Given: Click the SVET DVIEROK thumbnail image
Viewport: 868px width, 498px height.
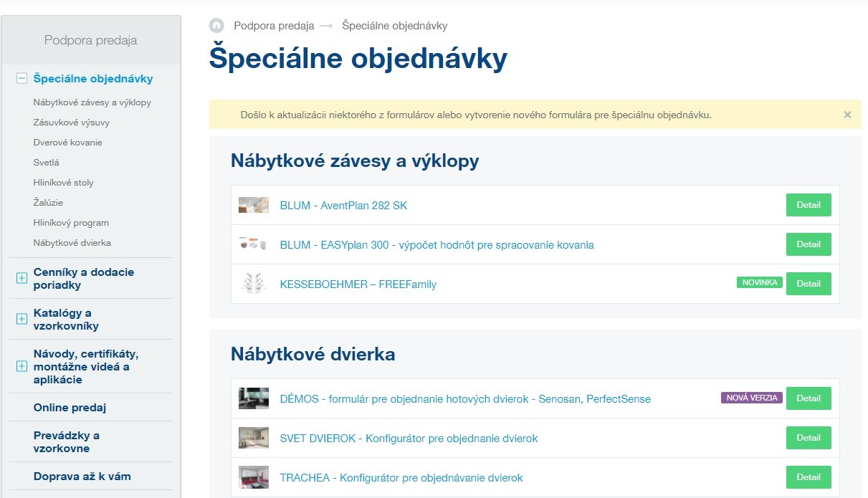Looking at the screenshot, I should click(x=254, y=438).
